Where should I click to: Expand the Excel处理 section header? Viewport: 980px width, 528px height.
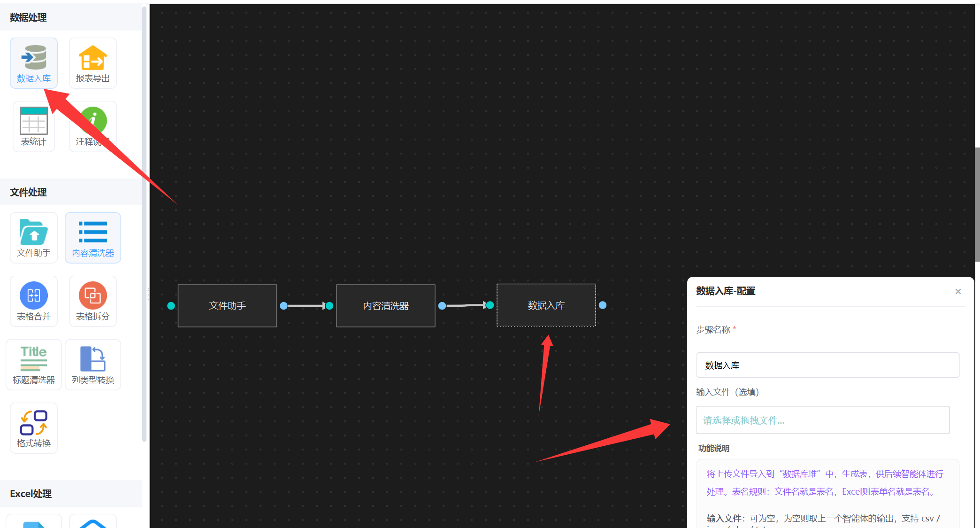tap(71, 494)
